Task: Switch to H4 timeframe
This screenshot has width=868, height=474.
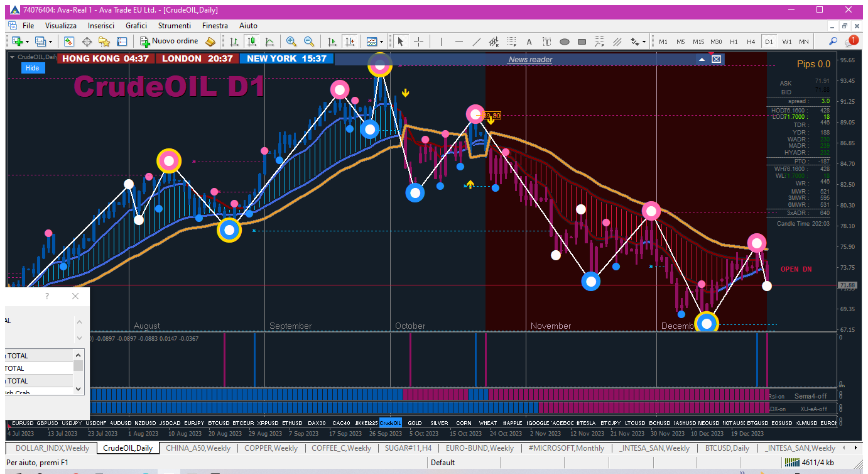Action: pyautogui.click(x=751, y=41)
